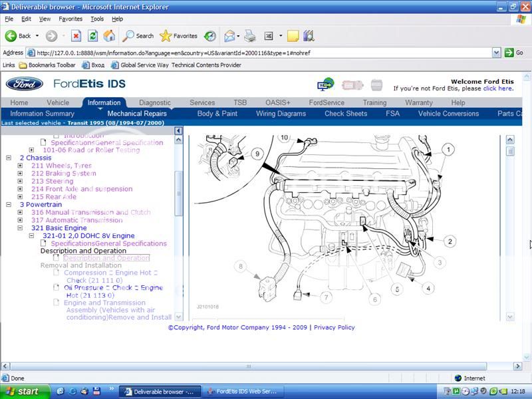Refresh the page with green arrows icon

coord(92,36)
